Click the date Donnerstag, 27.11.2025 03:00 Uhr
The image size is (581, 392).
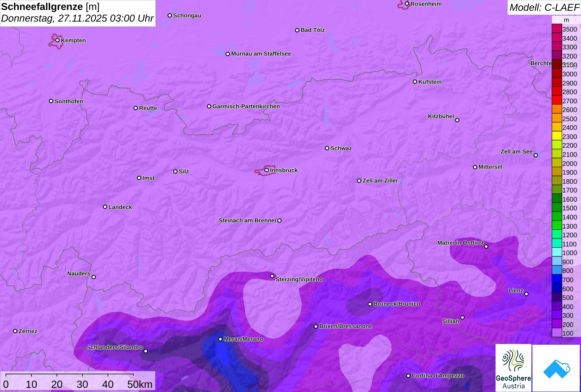point(78,19)
